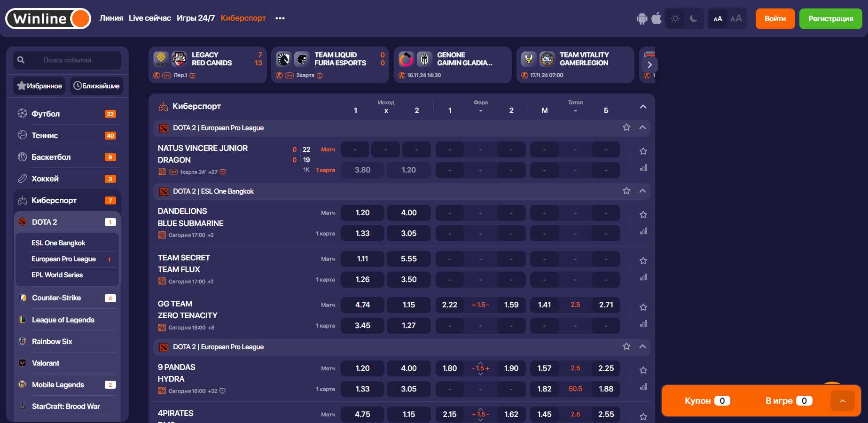This screenshot has width=868, height=423.
Task: Click the Войти login button
Action: [775, 19]
